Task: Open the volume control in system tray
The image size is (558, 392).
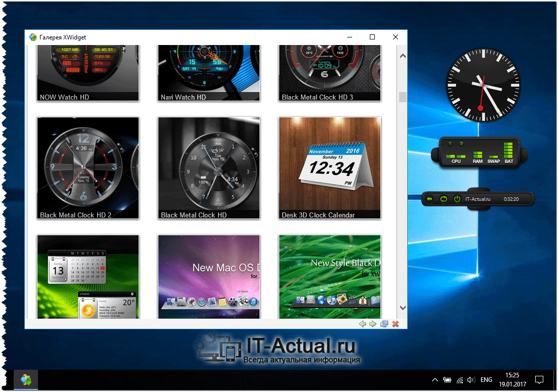Action: [x=470, y=380]
